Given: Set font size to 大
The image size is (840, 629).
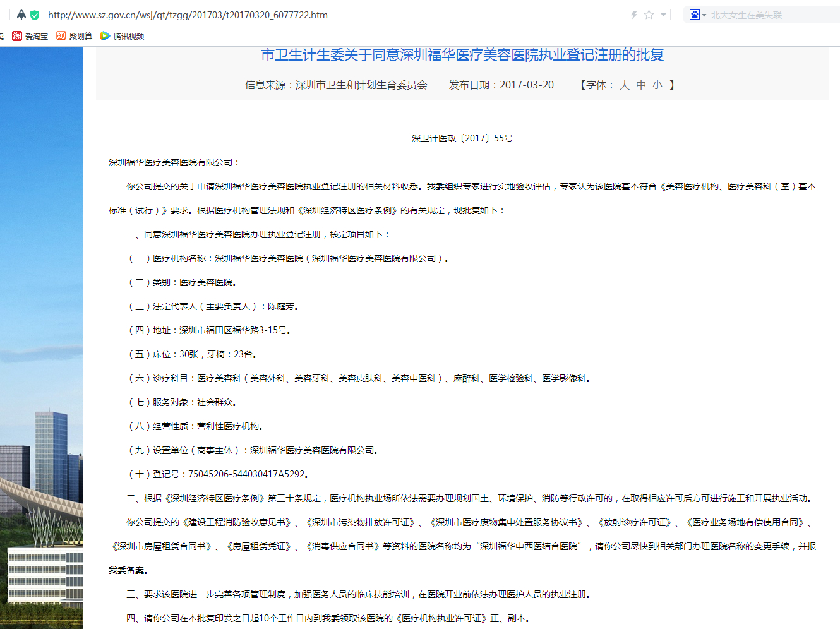Looking at the screenshot, I should click(625, 85).
